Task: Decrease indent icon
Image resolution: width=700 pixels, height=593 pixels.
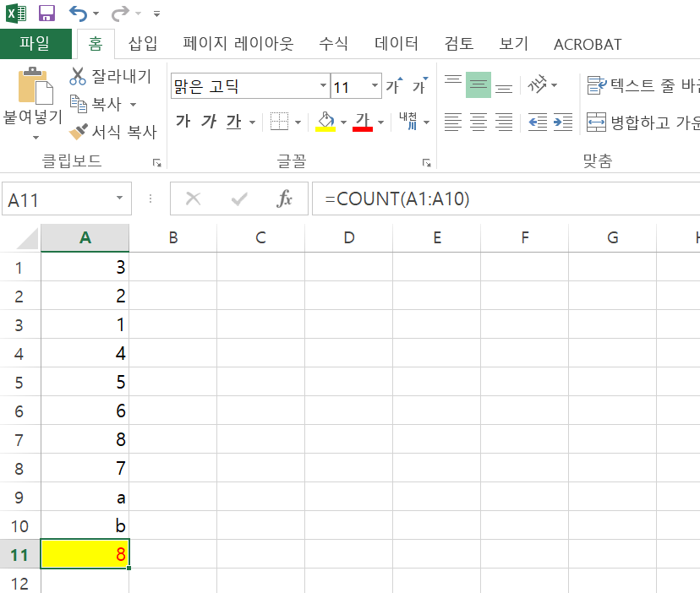Action: point(538,122)
